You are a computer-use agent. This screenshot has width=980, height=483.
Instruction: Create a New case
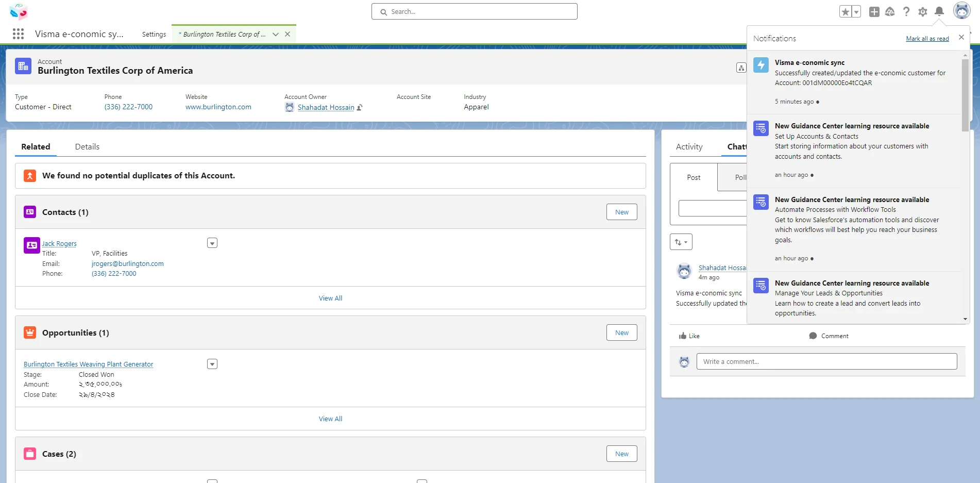click(x=622, y=454)
